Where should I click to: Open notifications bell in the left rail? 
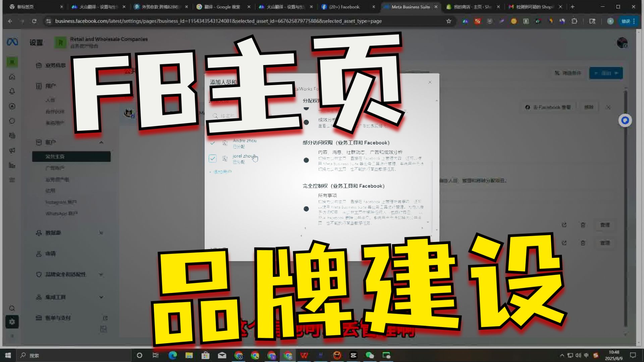pos(12,92)
